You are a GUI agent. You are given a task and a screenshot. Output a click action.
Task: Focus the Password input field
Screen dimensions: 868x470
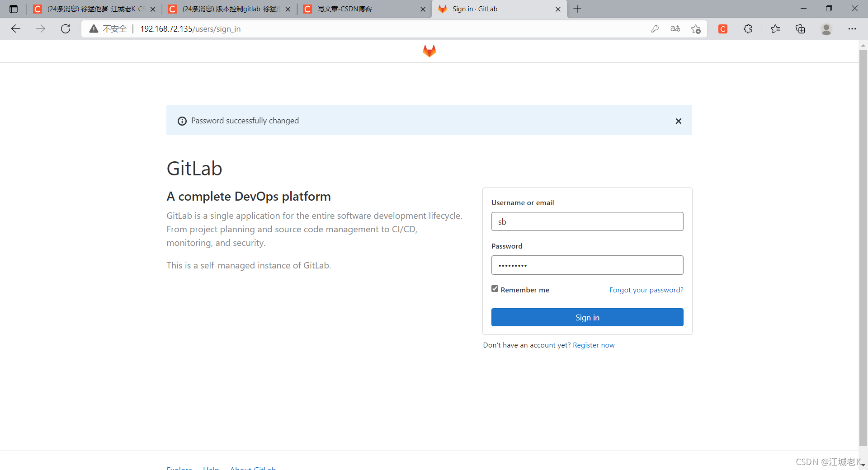pos(587,265)
